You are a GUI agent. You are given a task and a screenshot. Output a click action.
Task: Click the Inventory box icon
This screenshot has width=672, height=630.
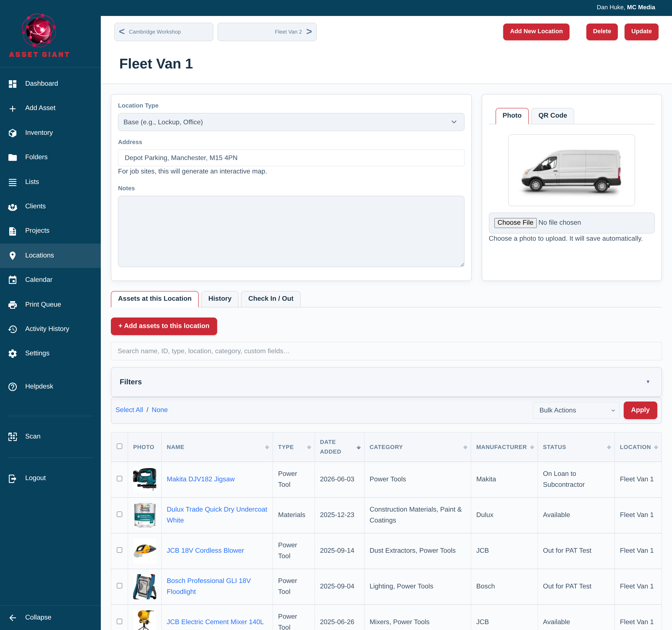click(x=13, y=133)
